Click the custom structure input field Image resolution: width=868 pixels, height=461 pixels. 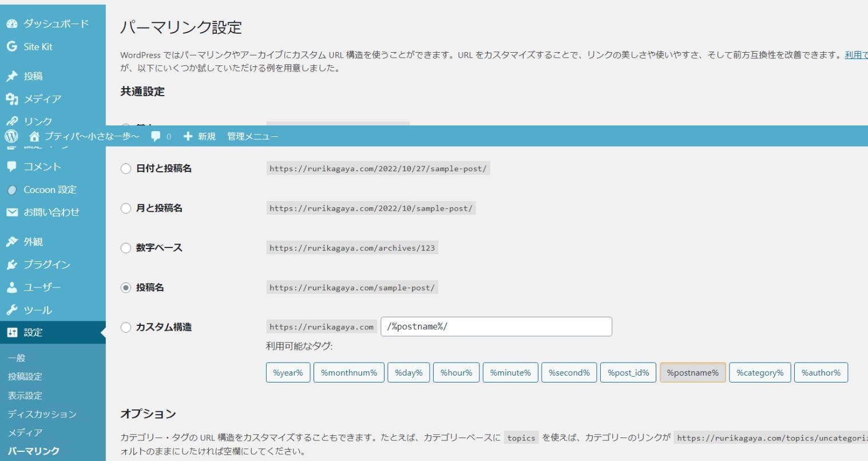(x=496, y=326)
